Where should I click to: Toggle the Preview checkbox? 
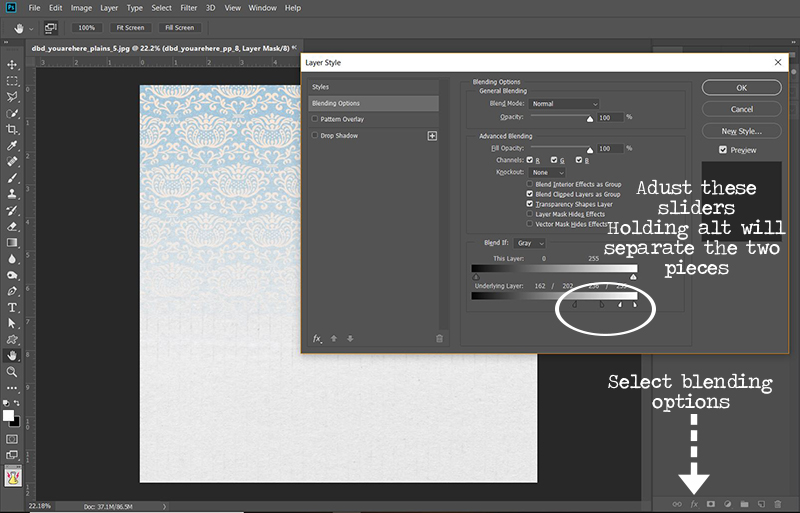[x=722, y=150]
